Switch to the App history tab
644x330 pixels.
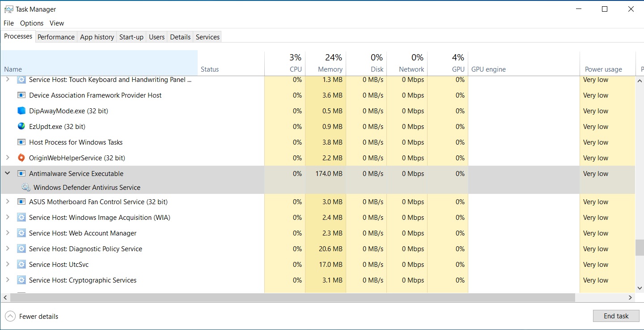pos(97,37)
